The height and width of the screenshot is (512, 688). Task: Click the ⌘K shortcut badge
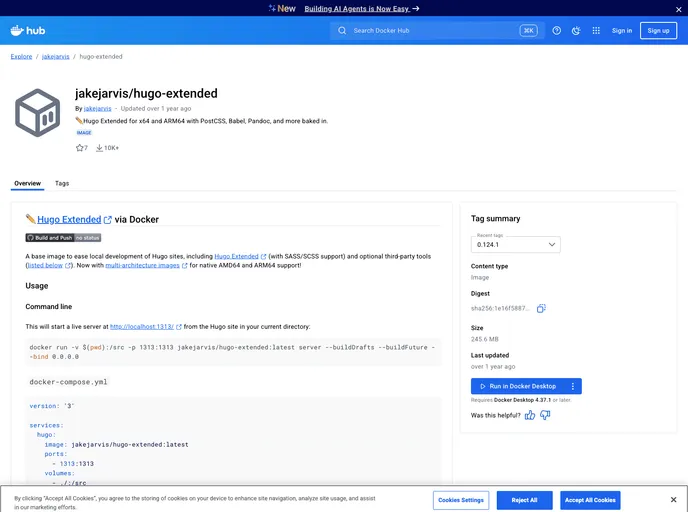point(528,31)
